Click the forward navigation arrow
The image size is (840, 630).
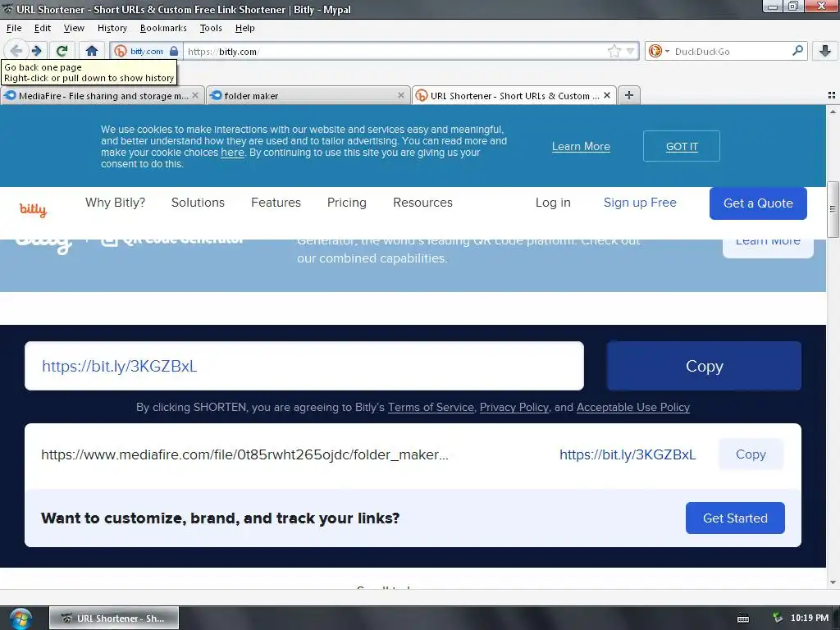36,51
